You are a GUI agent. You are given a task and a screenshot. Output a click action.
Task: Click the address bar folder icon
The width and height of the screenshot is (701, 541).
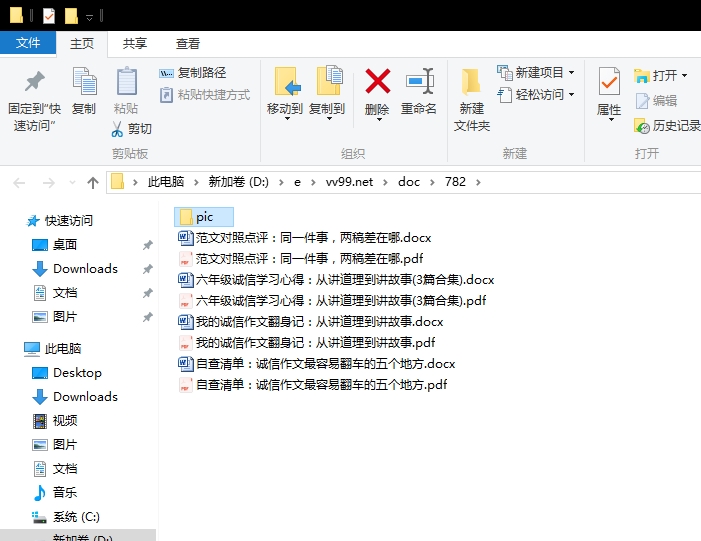point(117,182)
